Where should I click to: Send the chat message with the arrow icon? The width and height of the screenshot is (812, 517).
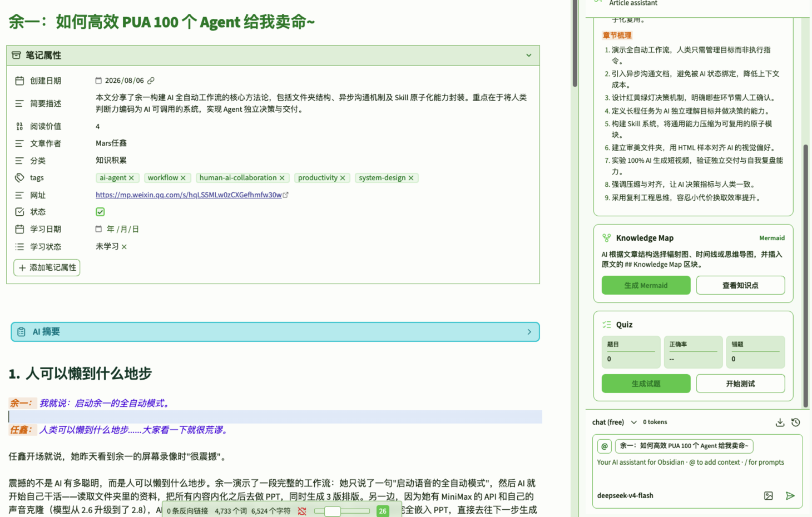[x=790, y=496]
